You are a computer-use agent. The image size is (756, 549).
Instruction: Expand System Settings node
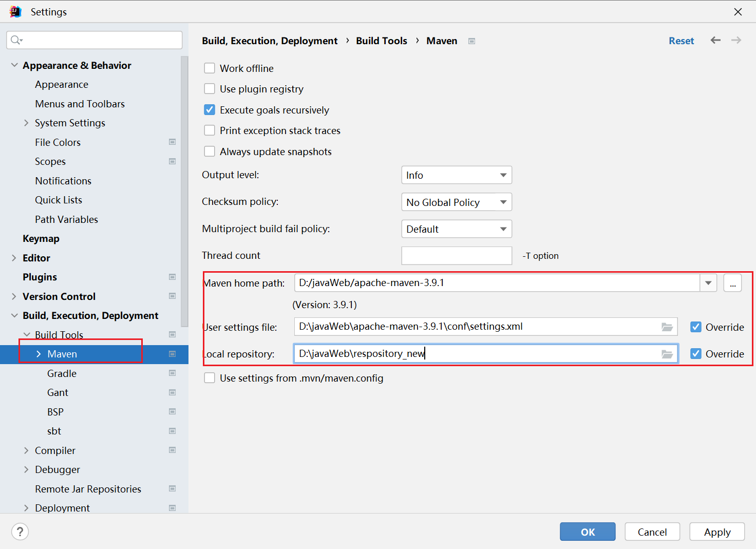(26, 123)
